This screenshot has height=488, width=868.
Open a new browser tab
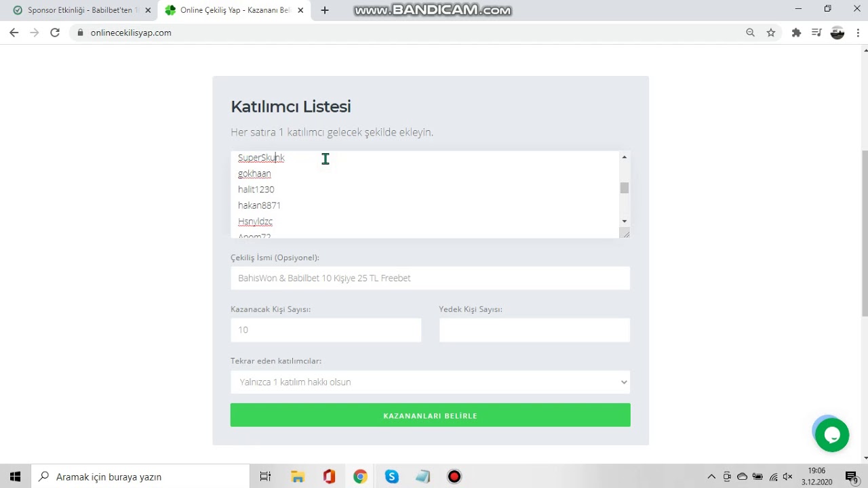(x=325, y=10)
